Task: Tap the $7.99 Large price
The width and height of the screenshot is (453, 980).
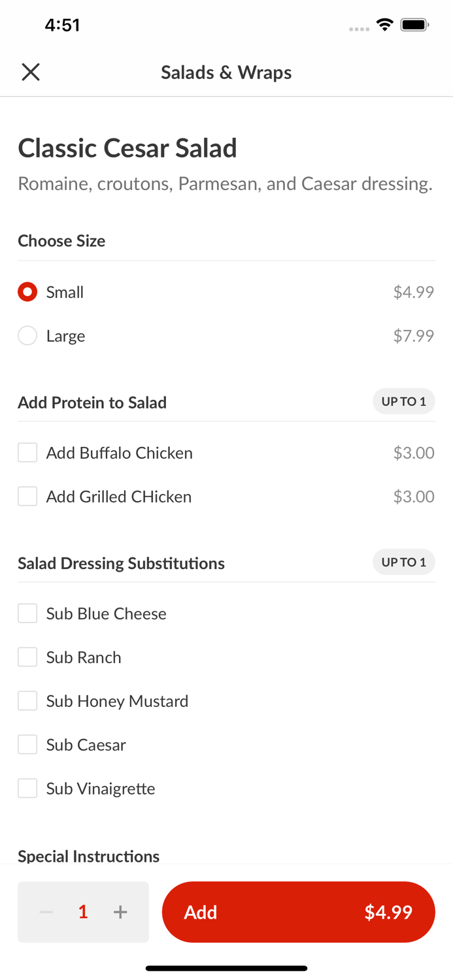Action: point(413,336)
